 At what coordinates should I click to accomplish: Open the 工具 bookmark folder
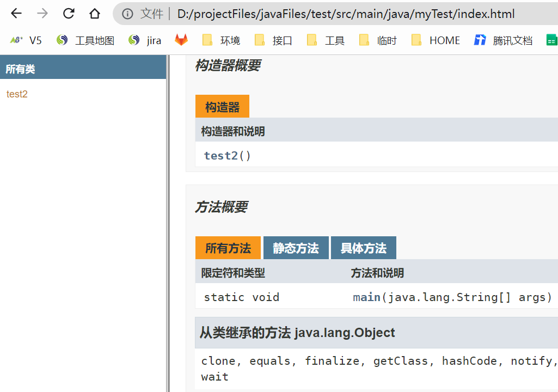click(326, 40)
